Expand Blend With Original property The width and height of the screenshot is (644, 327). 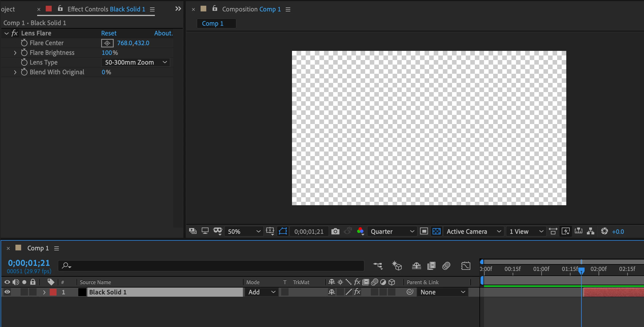click(15, 72)
